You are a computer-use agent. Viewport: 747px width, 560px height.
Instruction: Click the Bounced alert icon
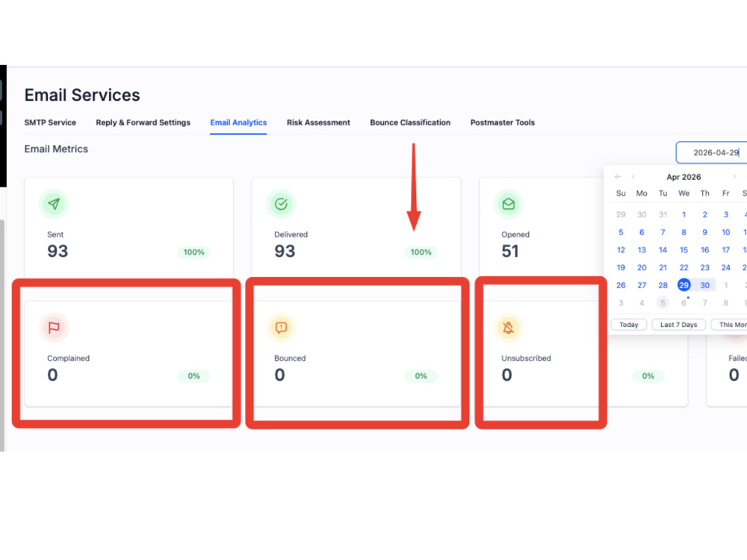[x=281, y=328]
